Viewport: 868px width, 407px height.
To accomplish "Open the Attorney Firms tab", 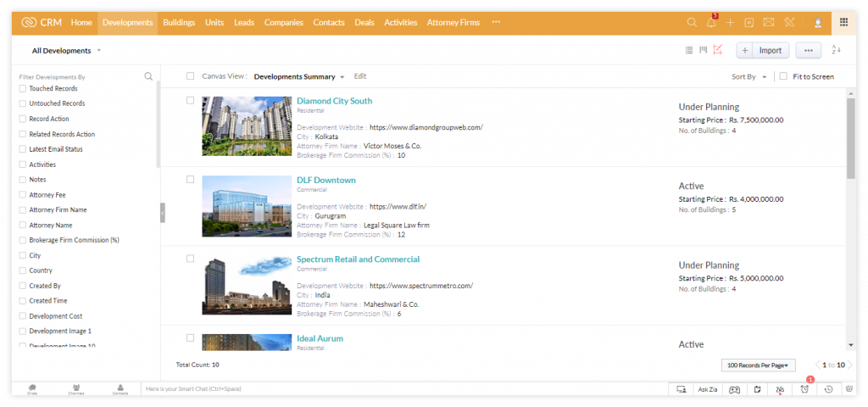I will tap(453, 23).
